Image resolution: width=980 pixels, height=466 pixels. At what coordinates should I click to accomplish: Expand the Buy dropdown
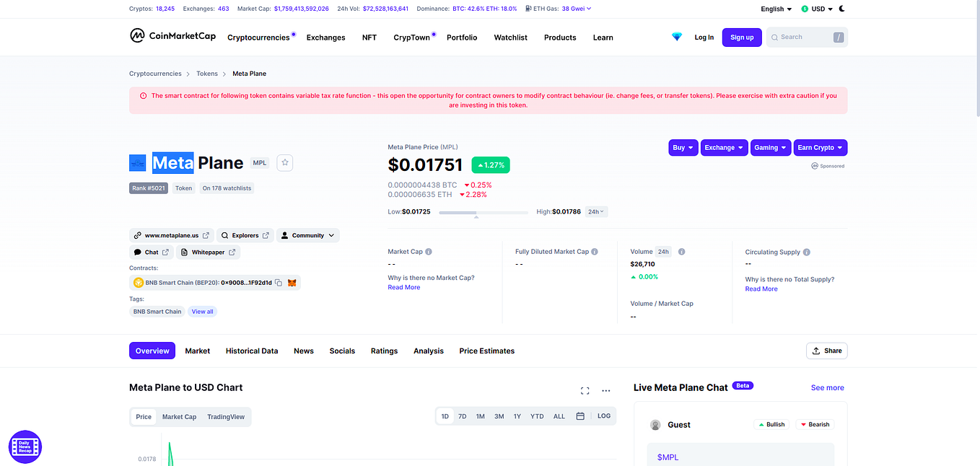click(x=683, y=148)
